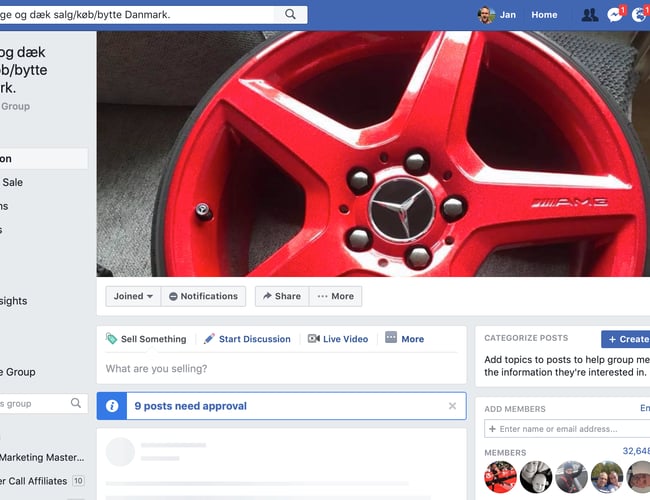650x500 pixels.
Task: Open Messenger icon with notification badge
Action: [615, 15]
